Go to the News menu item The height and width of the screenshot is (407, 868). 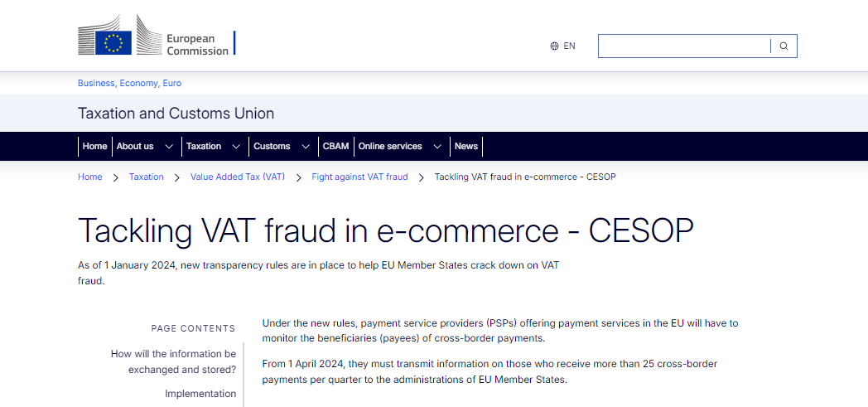pos(466,147)
